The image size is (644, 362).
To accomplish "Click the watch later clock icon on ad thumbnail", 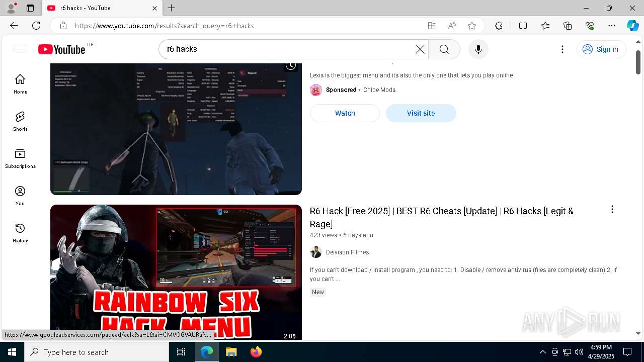I will (x=291, y=65).
